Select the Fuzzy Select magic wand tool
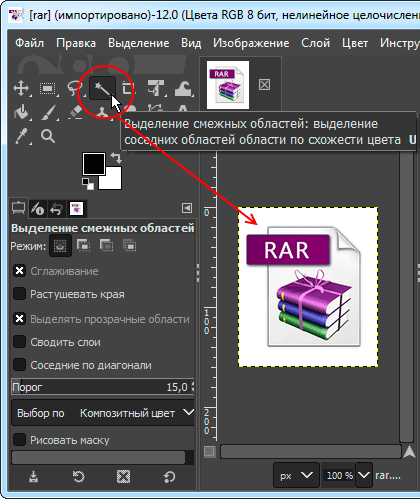The height and width of the screenshot is (499, 420). click(x=102, y=88)
